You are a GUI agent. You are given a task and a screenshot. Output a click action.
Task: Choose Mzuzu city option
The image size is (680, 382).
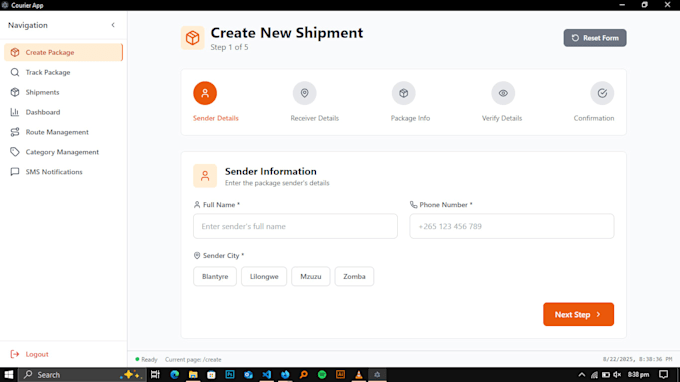(x=311, y=276)
